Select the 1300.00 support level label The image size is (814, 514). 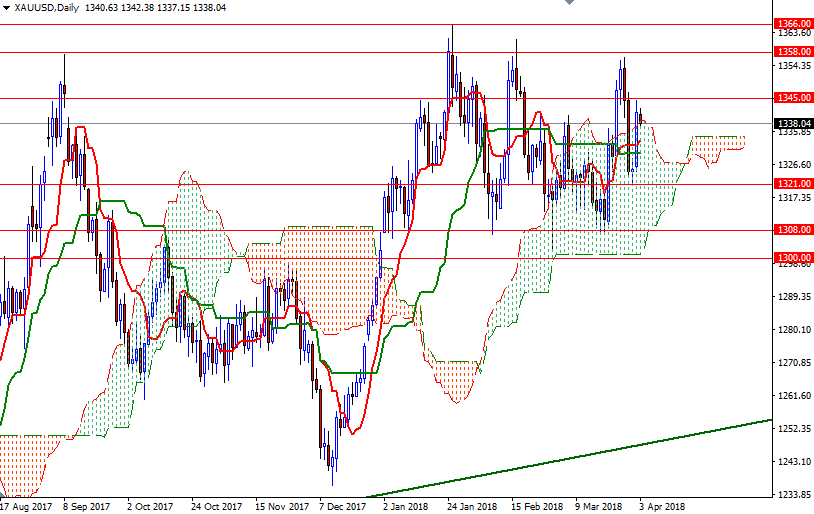[x=794, y=258]
